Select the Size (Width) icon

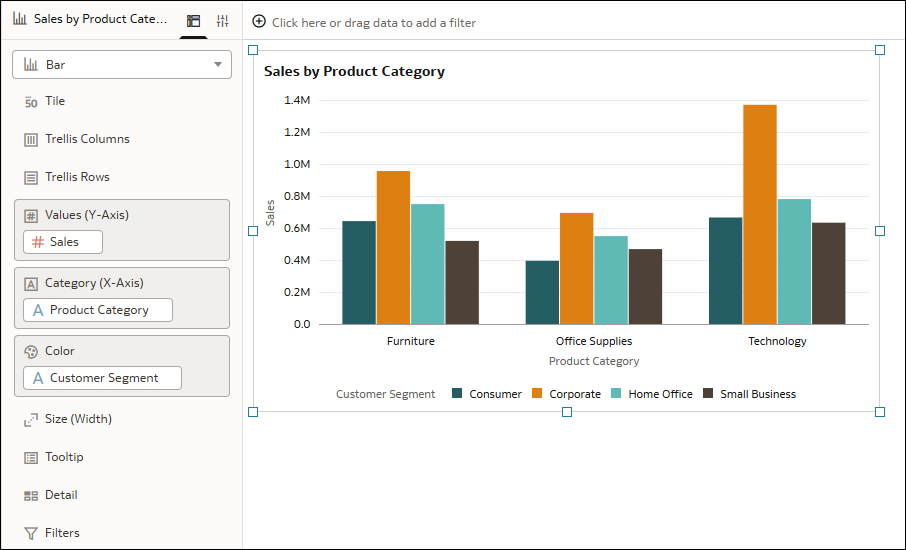31,420
